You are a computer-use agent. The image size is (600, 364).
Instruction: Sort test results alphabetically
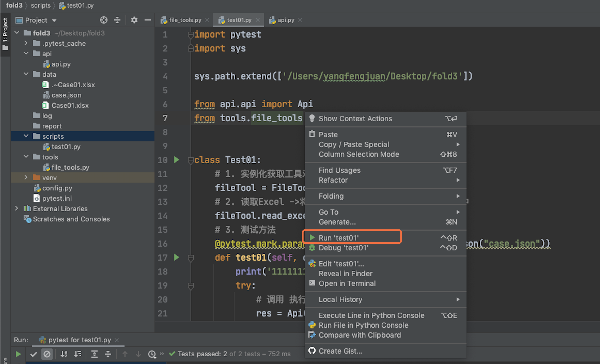coord(64,354)
